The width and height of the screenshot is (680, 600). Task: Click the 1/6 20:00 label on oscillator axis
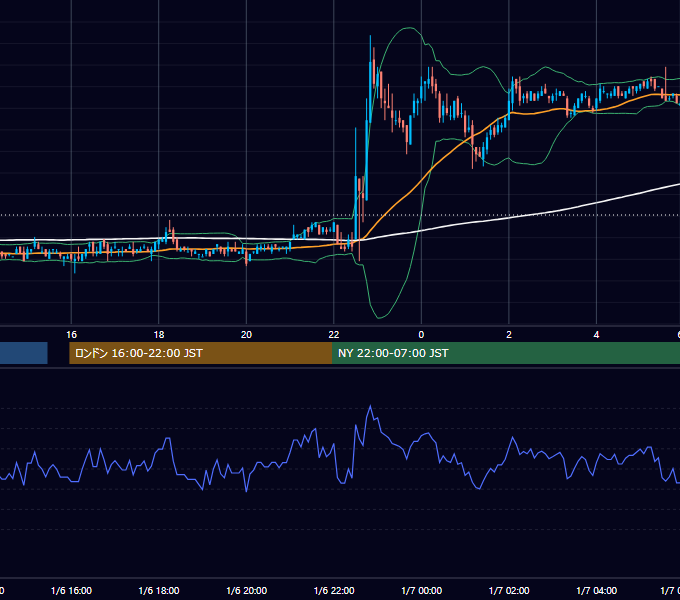pos(246,590)
